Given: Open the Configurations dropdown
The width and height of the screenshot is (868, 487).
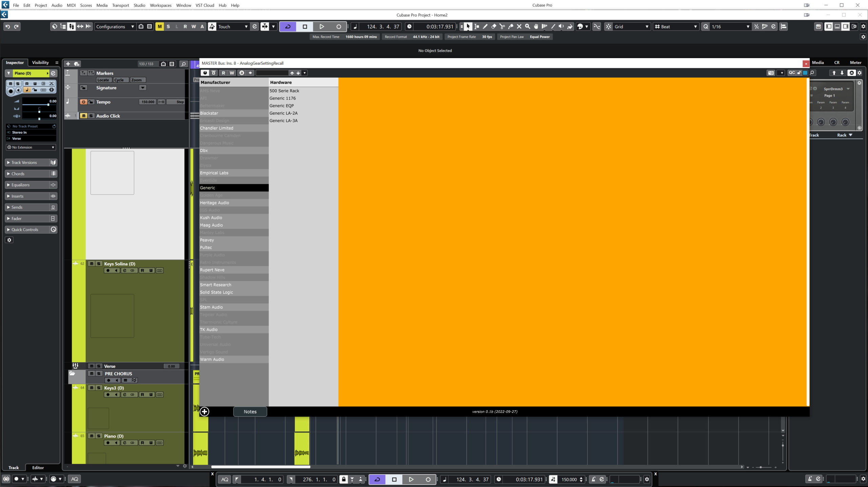Looking at the screenshot, I should point(115,26).
